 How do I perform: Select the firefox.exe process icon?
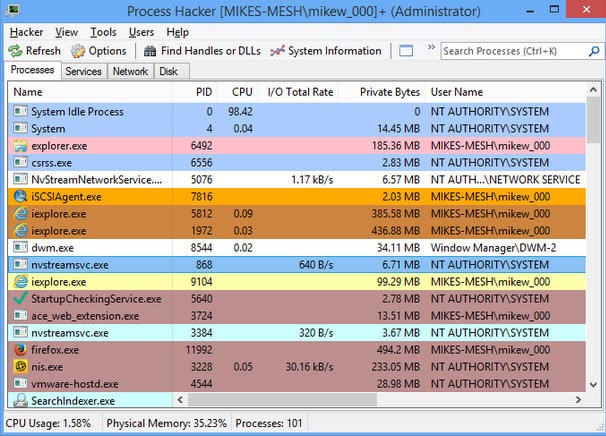(20, 350)
